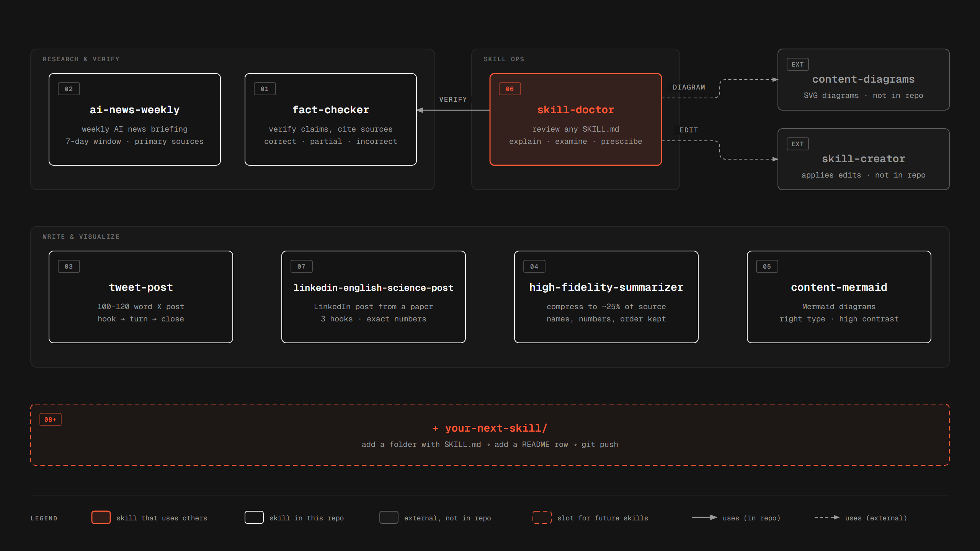Click the 08+ badge on future slot
The height and width of the screenshot is (551, 980).
50,419
